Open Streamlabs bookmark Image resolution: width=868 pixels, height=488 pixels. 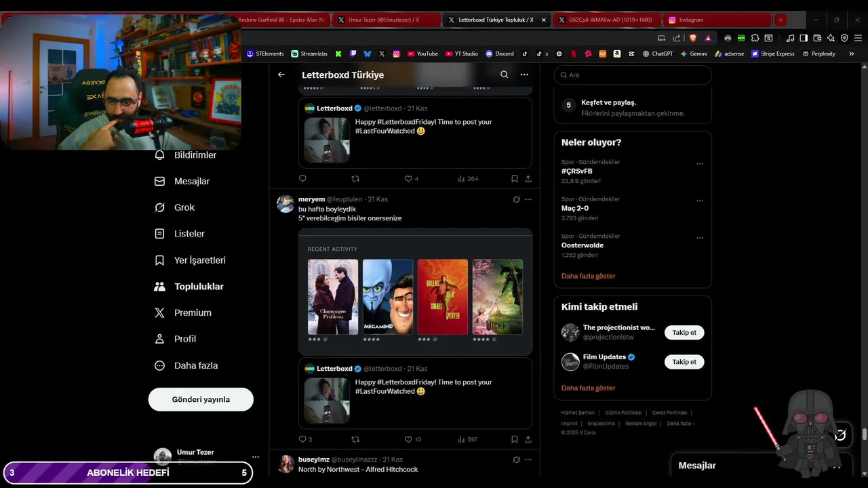309,54
